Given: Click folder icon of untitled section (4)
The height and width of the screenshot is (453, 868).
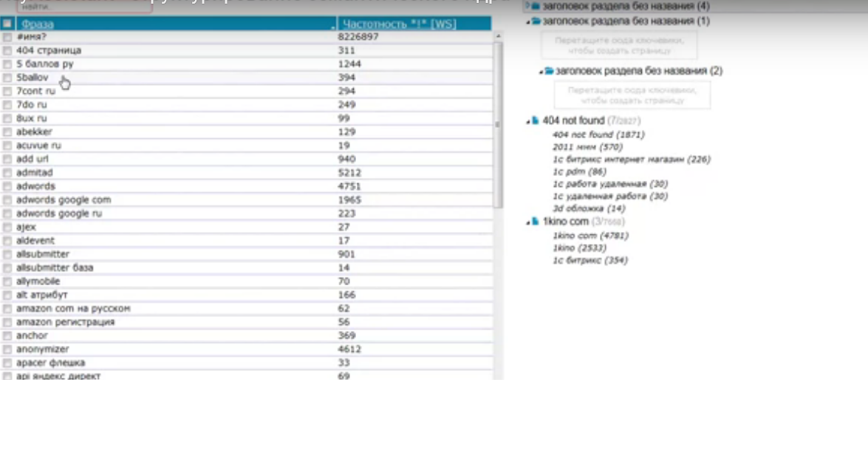Looking at the screenshot, I should [536, 6].
